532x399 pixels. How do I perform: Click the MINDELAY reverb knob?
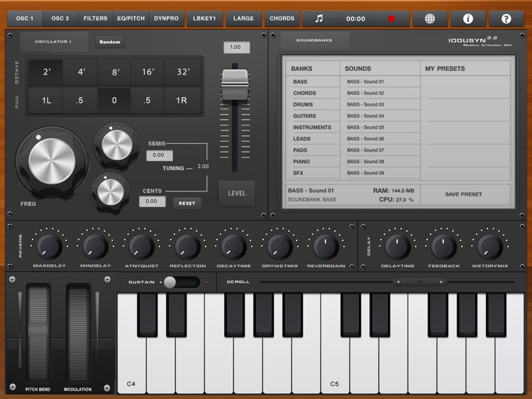[95, 247]
